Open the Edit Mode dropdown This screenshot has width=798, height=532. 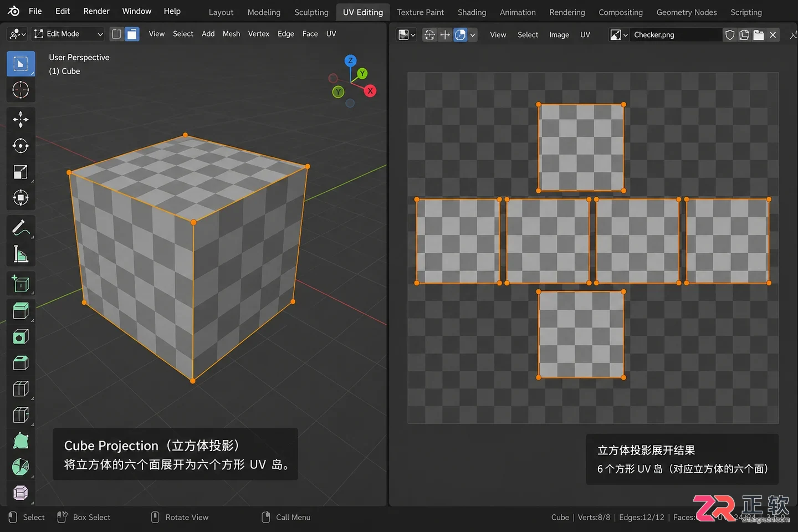69,34
